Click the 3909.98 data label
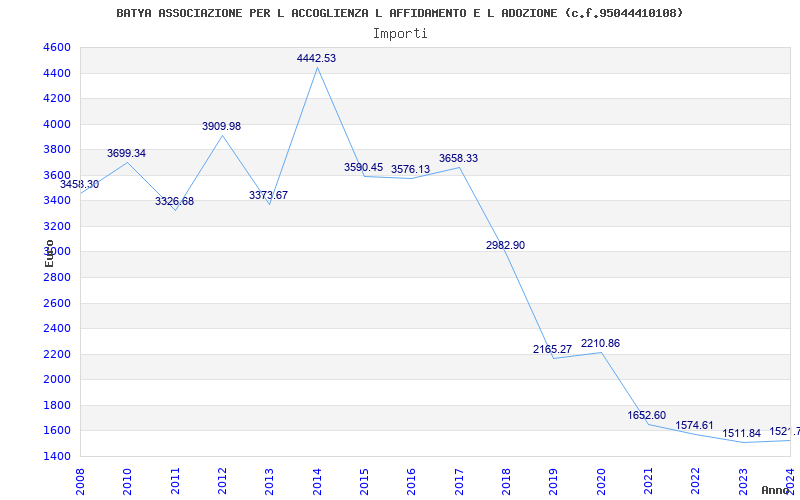Image resolution: width=800 pixels, height=500 pixels. coord(221,126)
